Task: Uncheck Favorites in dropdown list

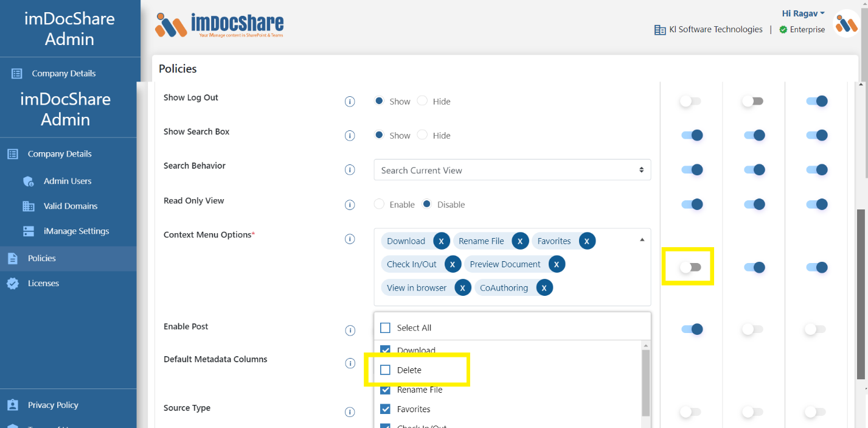Action: [x=385, y=409]
